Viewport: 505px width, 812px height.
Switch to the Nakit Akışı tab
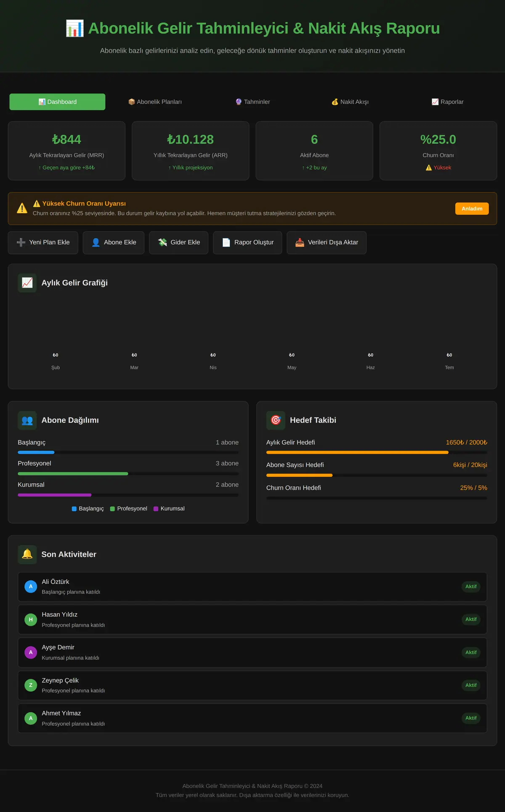tap(350, 102)
